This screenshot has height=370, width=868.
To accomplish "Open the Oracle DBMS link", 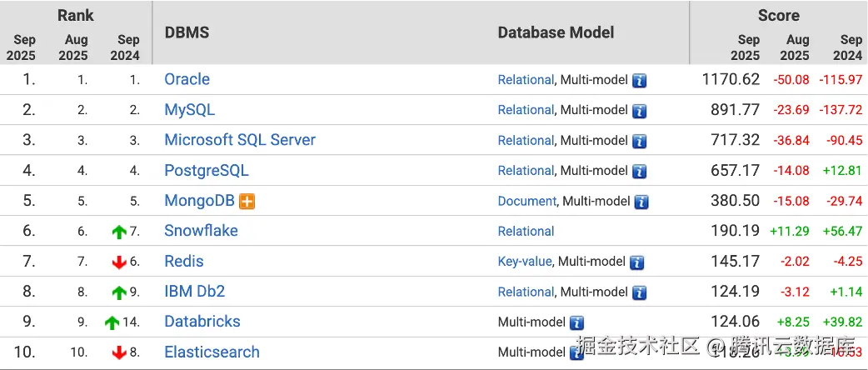I will click(x=187, y=79).
